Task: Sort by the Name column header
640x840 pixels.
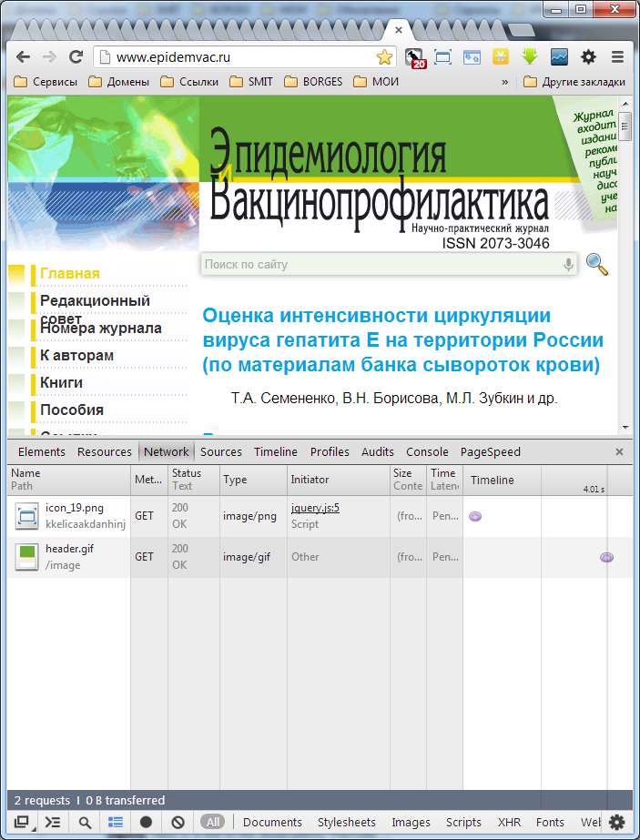Action: click(68, 480)
